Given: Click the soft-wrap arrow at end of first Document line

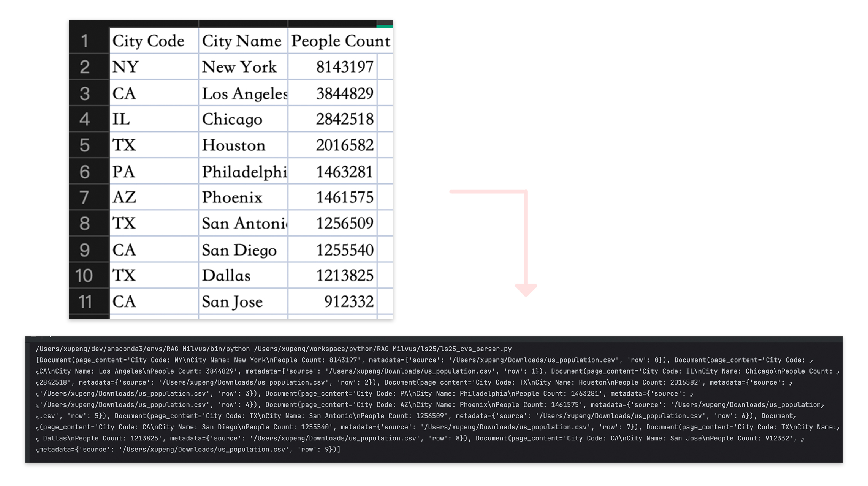Looking at the screenshot, I should point(811,361).
